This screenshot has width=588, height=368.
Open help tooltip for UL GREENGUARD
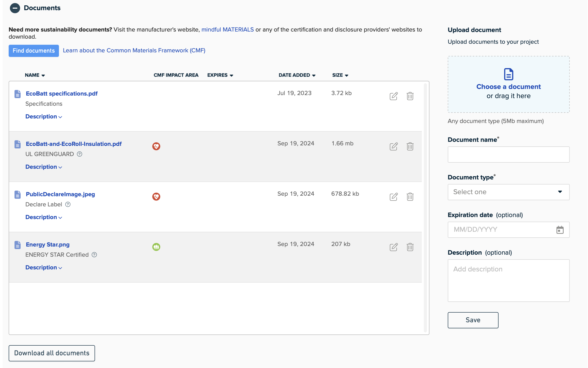click(x=80, y=154)
